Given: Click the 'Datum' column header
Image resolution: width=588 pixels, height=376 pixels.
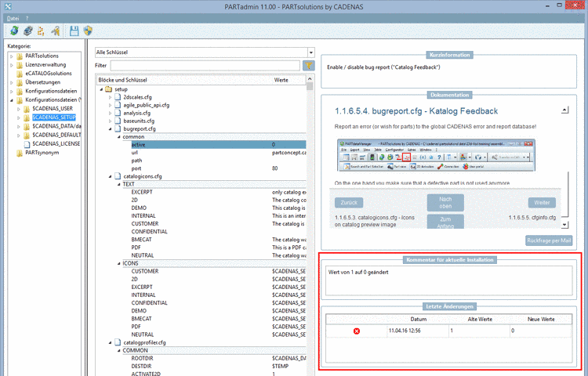Looking at the screenshot, I should tap(418, 319).
